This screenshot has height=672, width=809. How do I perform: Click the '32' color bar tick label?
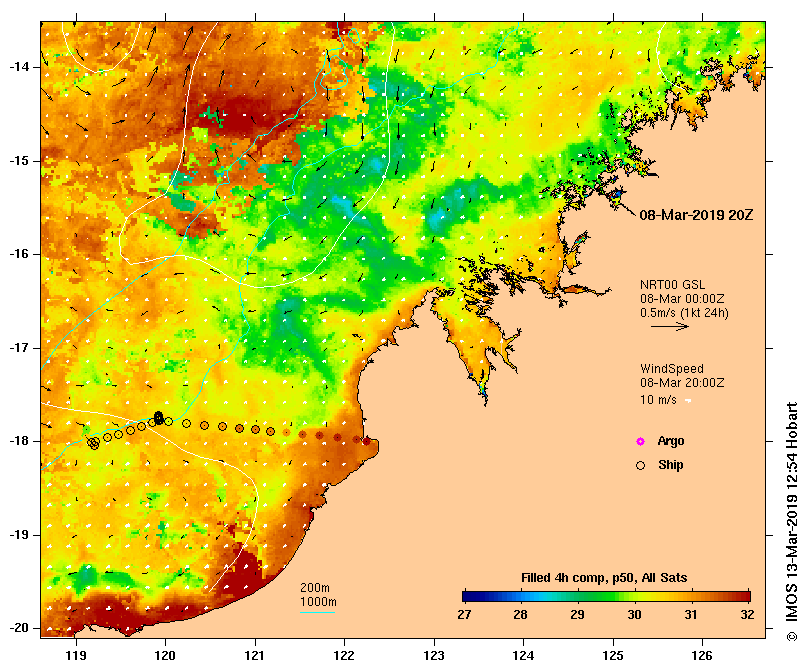(747, 615)
